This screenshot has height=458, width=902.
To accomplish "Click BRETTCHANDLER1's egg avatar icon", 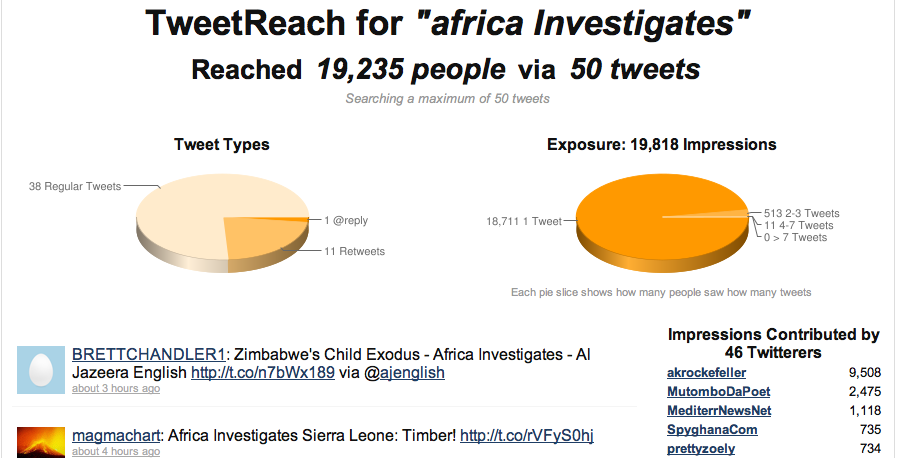I will tap(41, 370).
